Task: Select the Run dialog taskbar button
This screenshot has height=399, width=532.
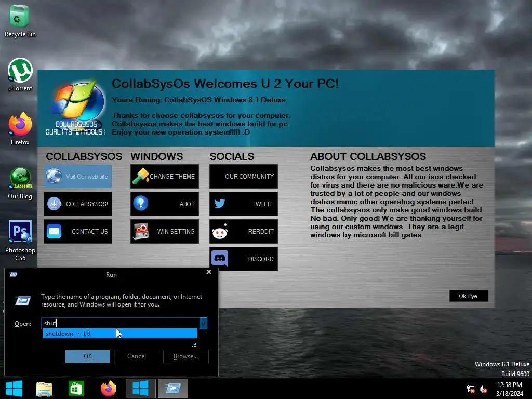Action: (172, 389)
